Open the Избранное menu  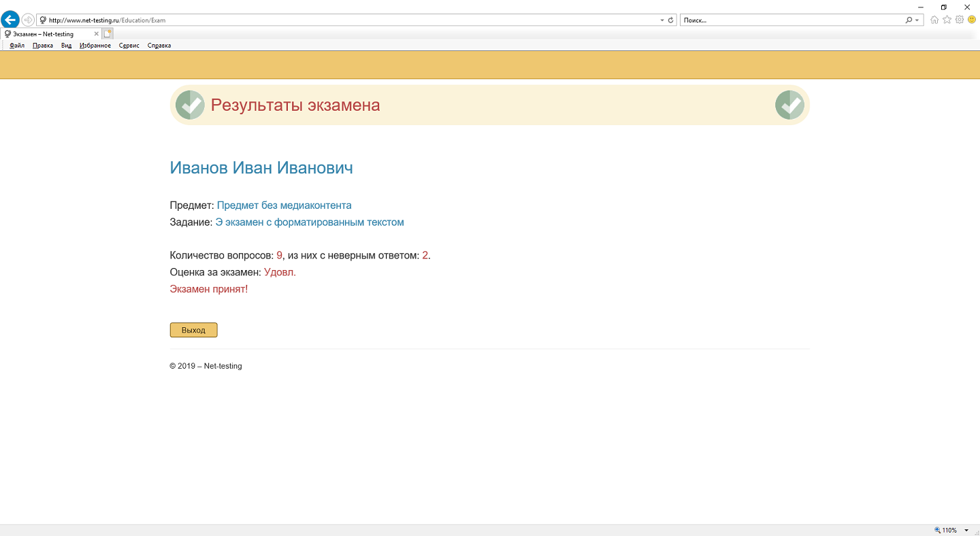pos(95,46)
